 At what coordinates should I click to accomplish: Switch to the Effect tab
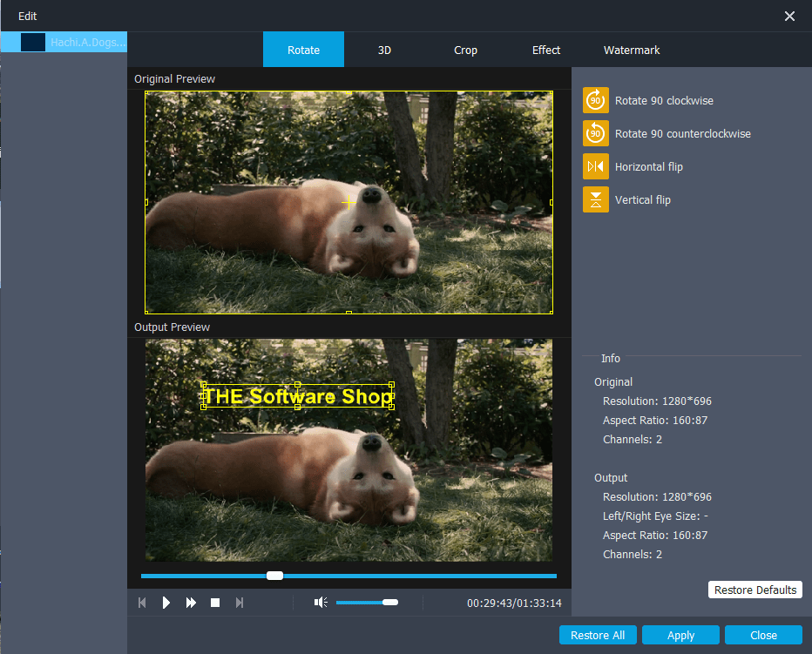(546, 50)
